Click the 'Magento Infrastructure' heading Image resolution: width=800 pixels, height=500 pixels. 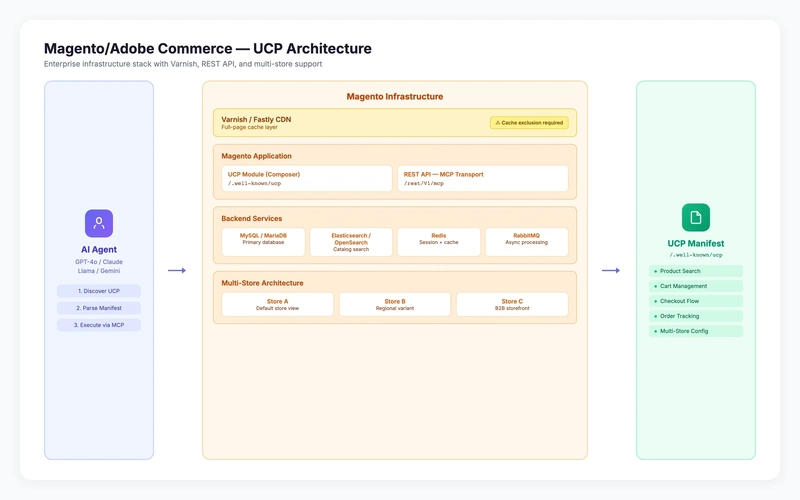pos(395,96)
